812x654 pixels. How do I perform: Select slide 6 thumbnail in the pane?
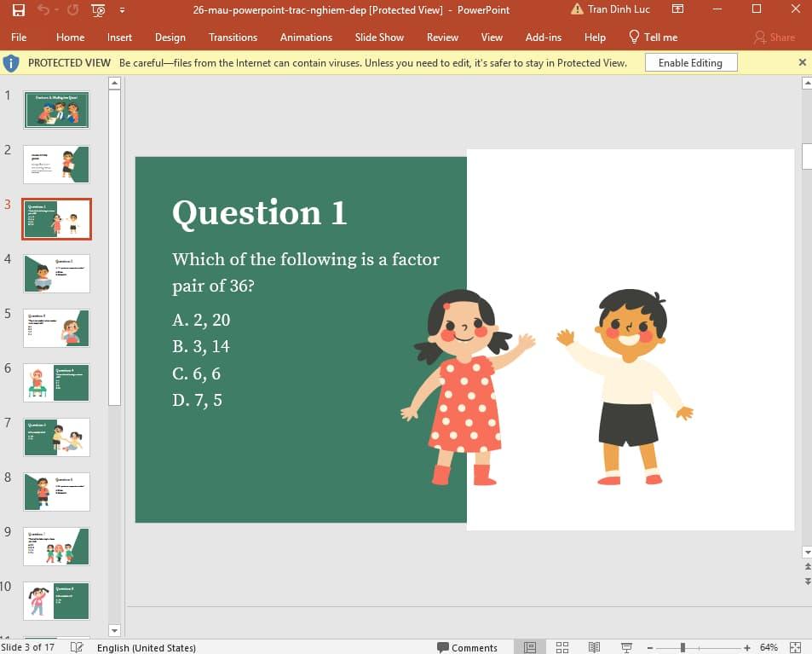[56, 382]
